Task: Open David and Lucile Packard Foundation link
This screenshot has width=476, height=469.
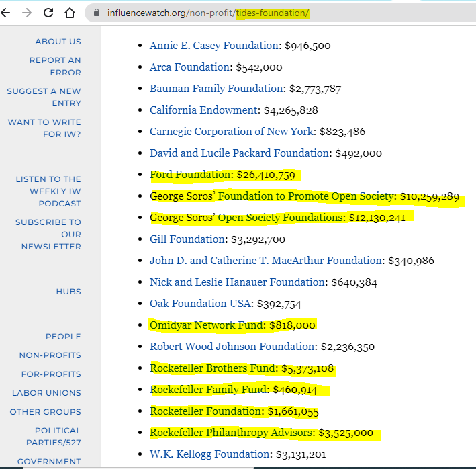Action: click(x=239, y=153)
